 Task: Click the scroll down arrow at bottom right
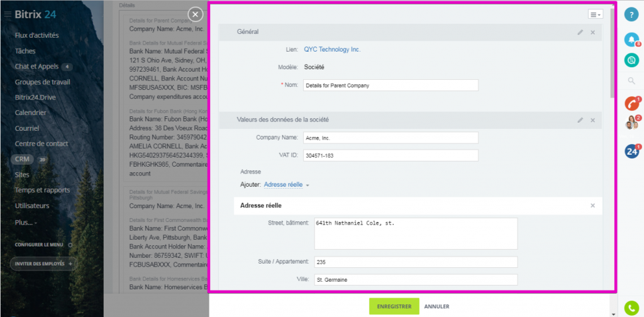[x=614, y=314]
